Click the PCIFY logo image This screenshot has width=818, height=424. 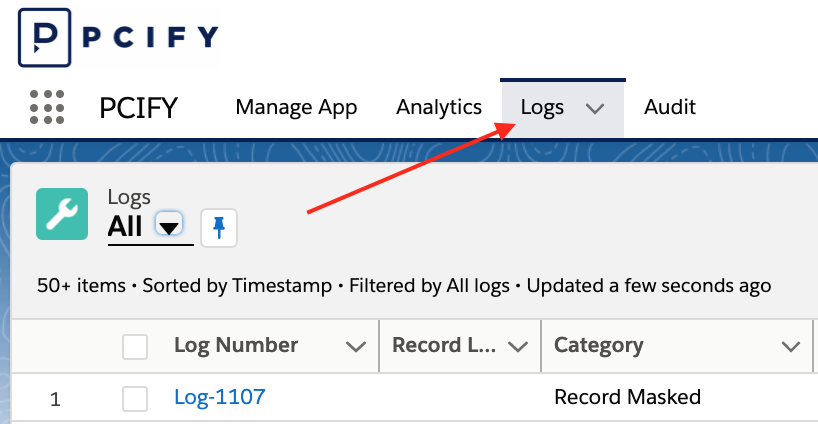[118, 38]
